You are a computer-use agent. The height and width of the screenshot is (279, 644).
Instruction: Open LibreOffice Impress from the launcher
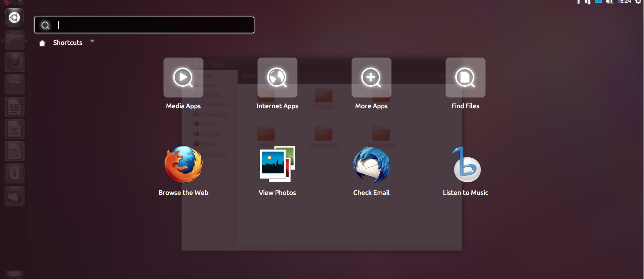coord(15,129)
